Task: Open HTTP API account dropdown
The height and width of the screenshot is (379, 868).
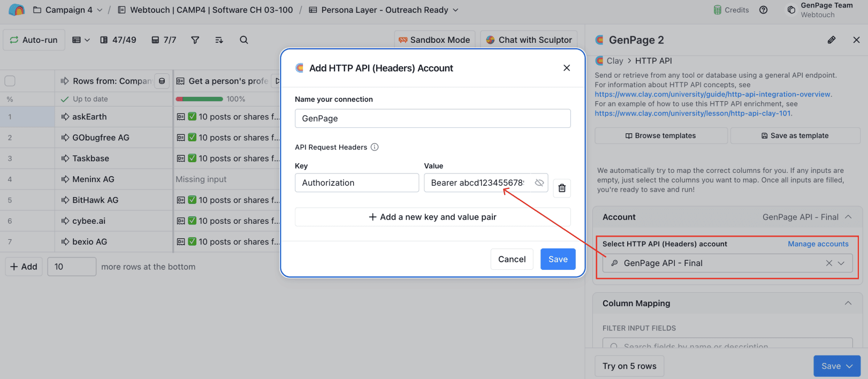Action: (841, 263)
